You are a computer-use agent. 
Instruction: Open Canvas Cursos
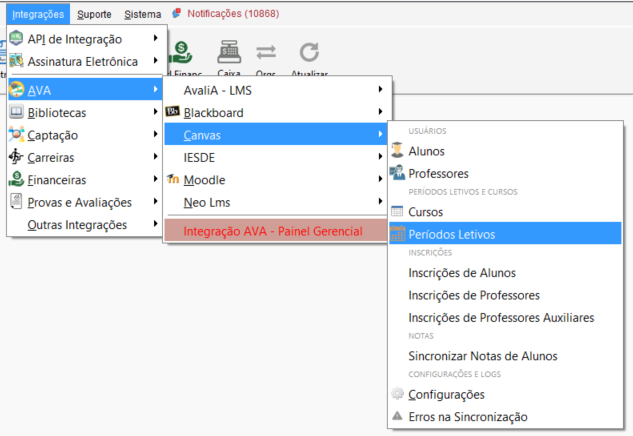click(505, 212)
